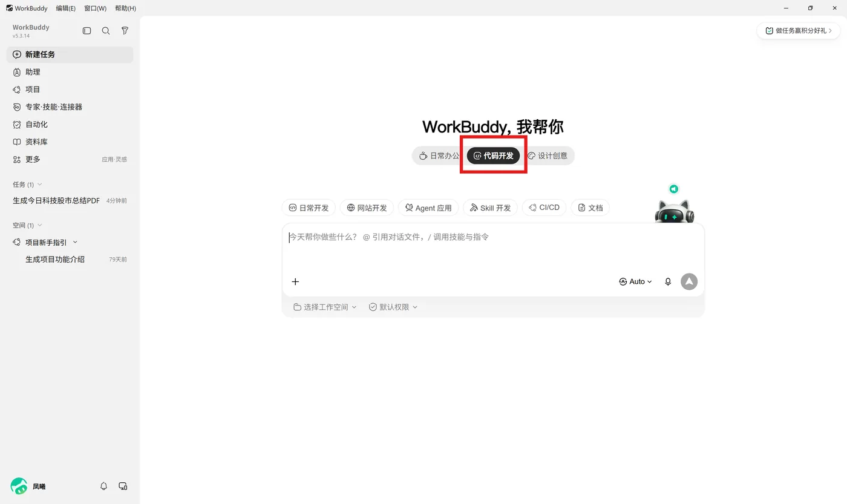
Task: Choose the CI/CD chip
Action: pyautogui.click(x=544, y=208)
